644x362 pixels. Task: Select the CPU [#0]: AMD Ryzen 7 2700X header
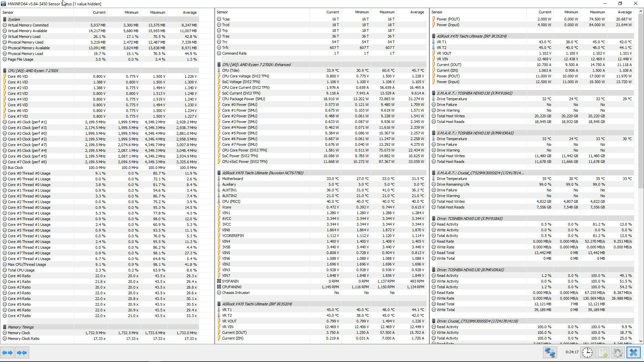100,71
